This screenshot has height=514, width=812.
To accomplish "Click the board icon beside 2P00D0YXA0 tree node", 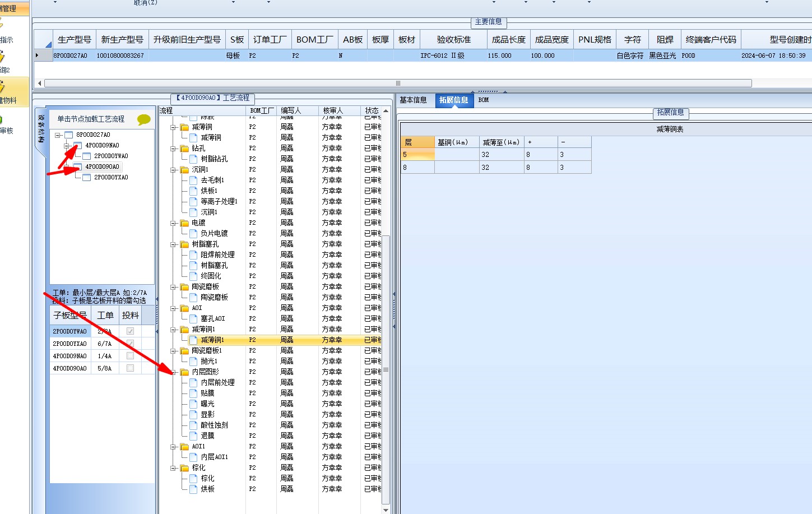I will tap(87, 177).
